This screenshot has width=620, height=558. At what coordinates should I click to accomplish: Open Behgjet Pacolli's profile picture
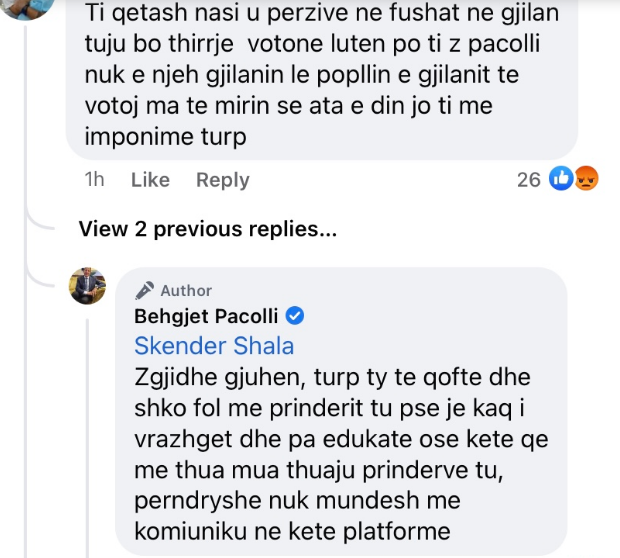click(x=87, y=287)
